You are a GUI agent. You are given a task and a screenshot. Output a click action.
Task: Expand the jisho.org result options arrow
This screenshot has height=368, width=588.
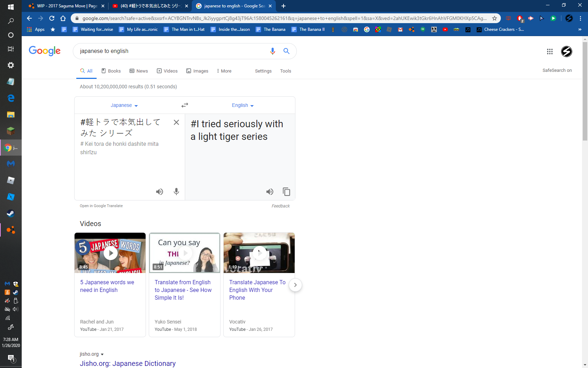tap(102, 354)
